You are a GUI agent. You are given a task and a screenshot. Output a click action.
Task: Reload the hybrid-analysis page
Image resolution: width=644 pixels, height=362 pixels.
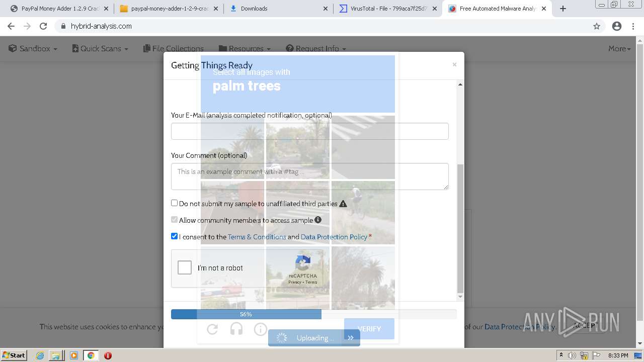tap(43, 26)
